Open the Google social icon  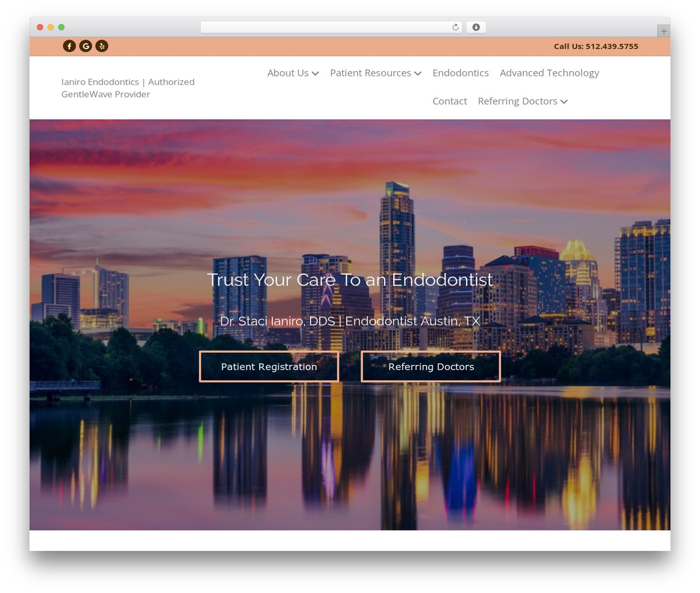click(86, 46)
